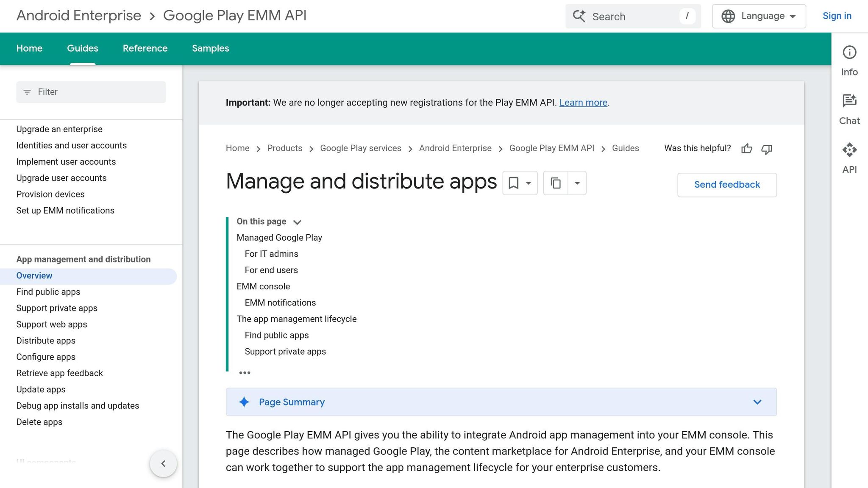Go to Google Play services breadcrumb
Image resolution: width=868 pixels, height=488 pixels.
(361, 148)
